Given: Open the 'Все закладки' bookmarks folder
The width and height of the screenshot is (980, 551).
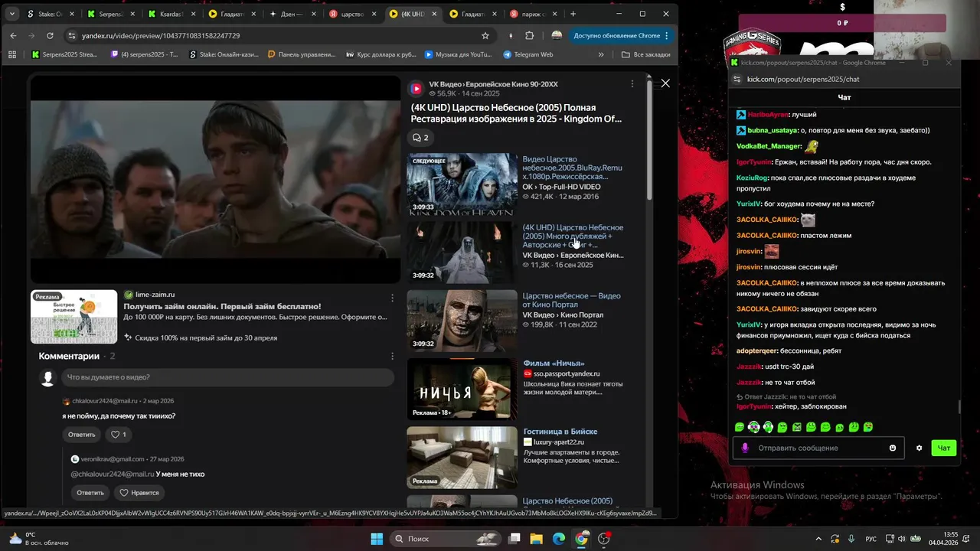Looking at the screenshot, I should (645, 54).
